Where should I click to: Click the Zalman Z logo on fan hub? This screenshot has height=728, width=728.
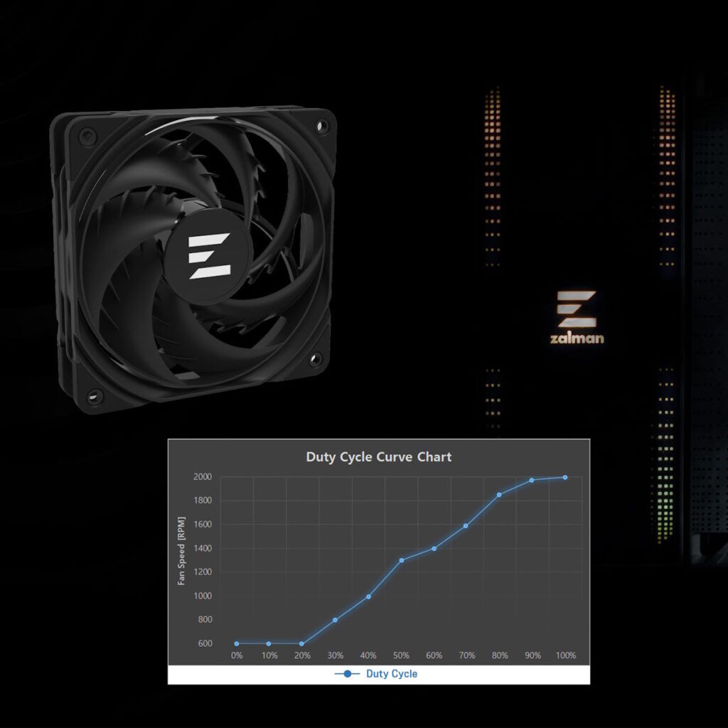[210, 256]
